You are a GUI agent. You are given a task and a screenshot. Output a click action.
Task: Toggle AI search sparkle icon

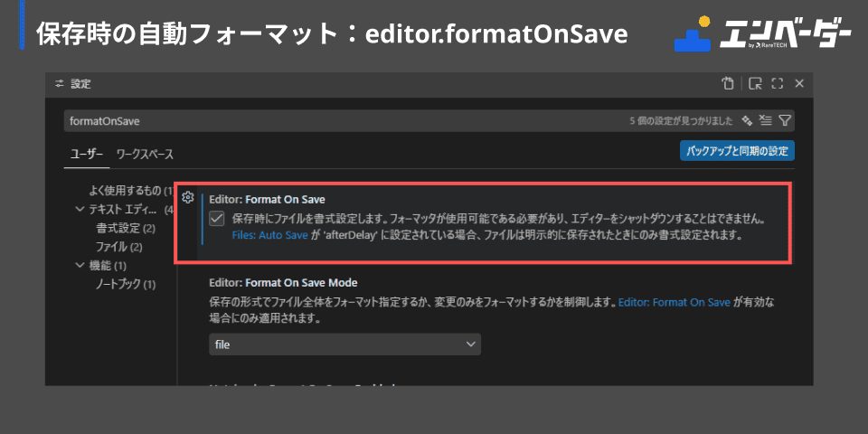[748, 120]
